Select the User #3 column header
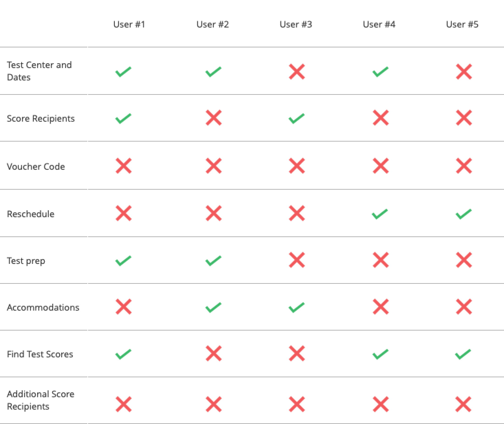 [296, 24]
